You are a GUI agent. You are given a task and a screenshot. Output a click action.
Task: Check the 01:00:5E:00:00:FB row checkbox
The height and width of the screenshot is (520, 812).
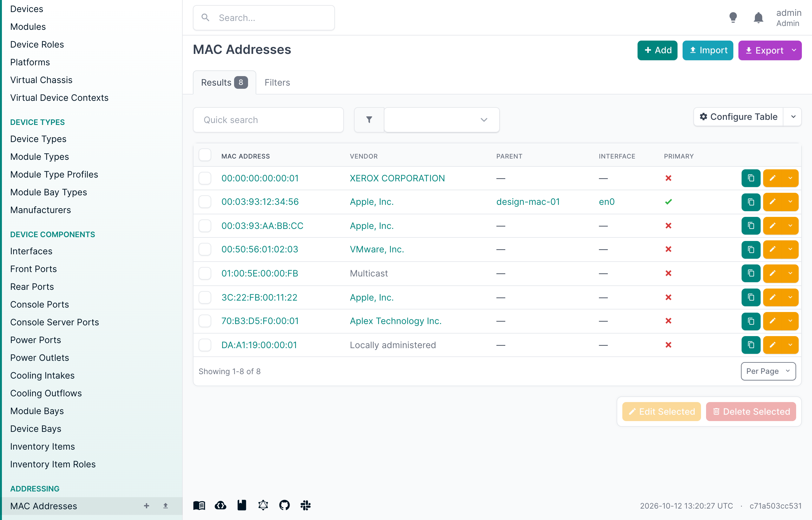[x=205, y=273]
